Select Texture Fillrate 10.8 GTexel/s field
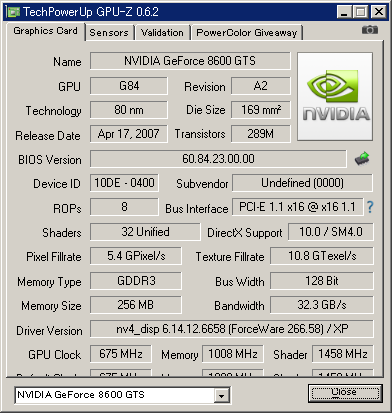Viewport: 392px width, 413px height. point(322,256)
